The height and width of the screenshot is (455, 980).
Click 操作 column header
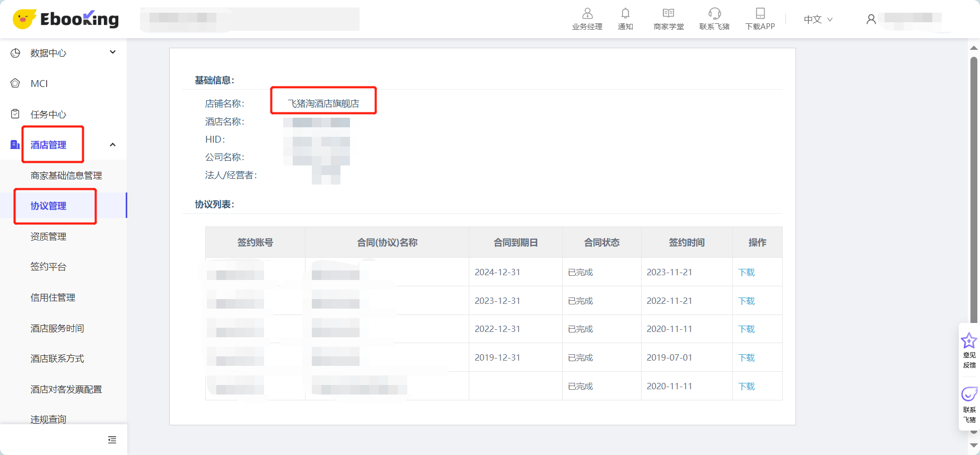coord(757,242)
